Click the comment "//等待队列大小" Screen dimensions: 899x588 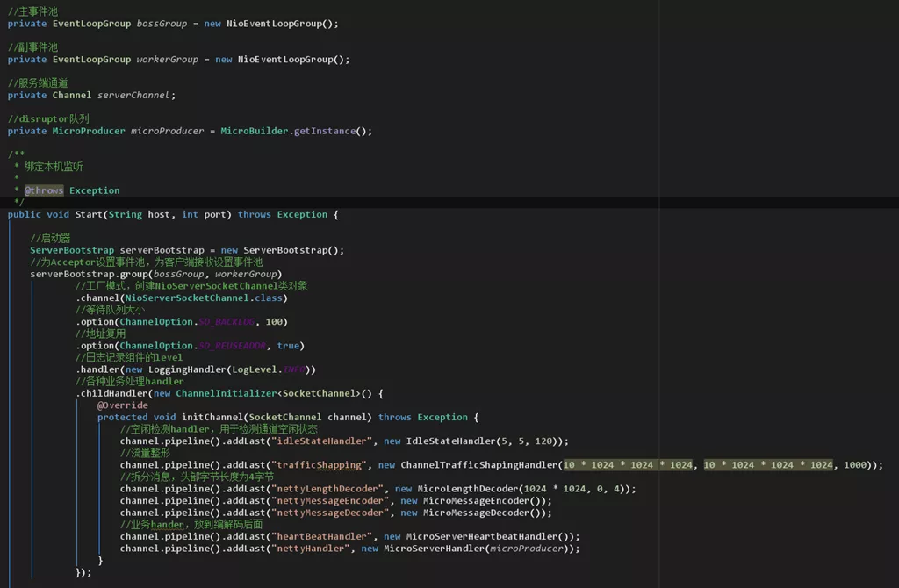110,310
